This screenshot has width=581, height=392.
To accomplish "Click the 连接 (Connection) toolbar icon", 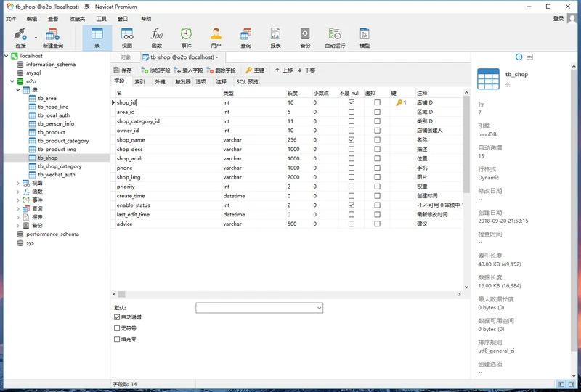I will 20,37.
